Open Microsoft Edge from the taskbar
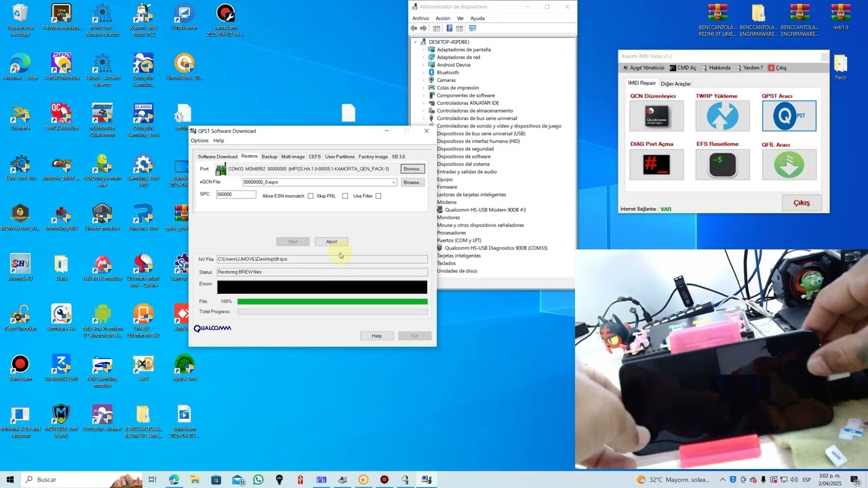This screenshot has height=488, width=868. point(174,480)
